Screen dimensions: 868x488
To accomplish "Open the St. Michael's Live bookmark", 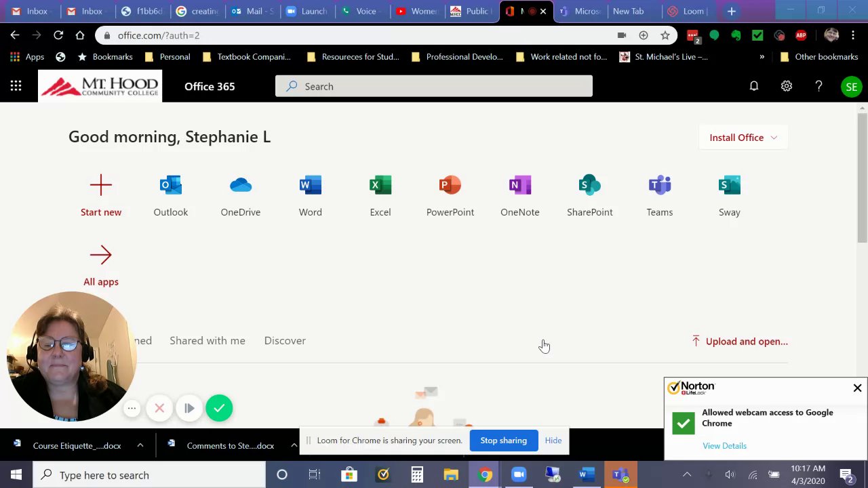I will [663, 57].
